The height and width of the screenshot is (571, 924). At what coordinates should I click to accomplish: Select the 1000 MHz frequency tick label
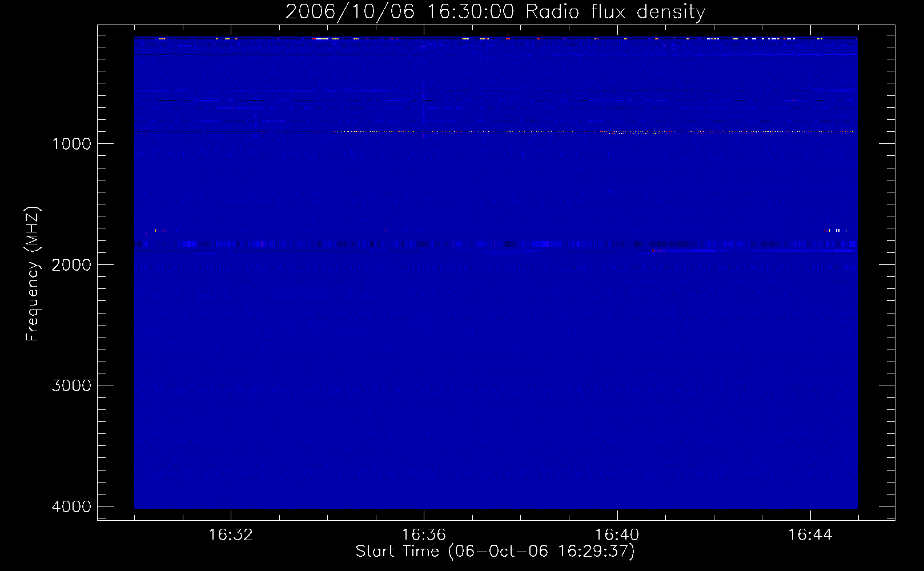pos(71,144)
